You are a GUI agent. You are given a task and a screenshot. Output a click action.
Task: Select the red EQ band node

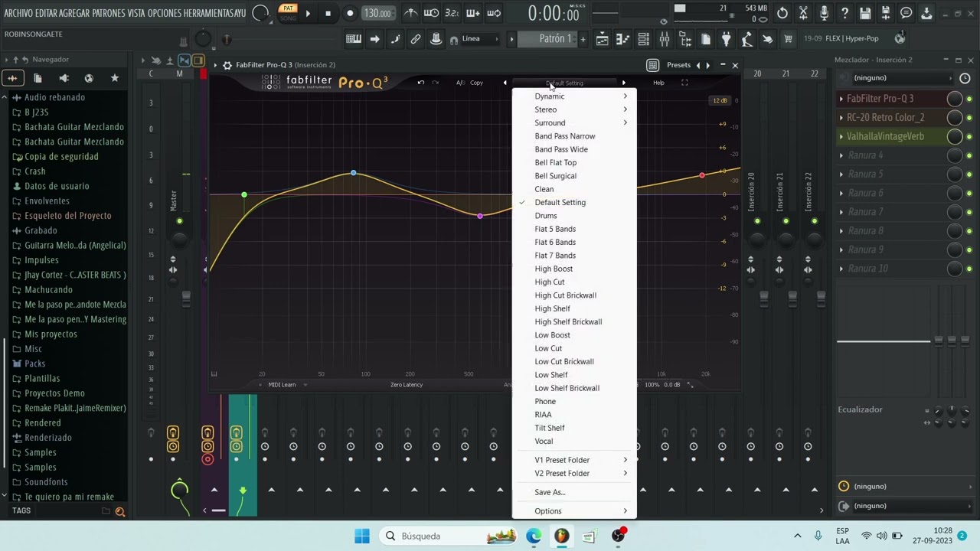[x=702, y=176]
